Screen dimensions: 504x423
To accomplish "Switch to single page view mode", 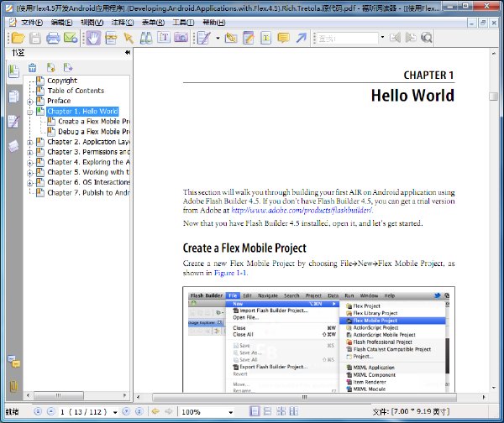I will point(255,411).
